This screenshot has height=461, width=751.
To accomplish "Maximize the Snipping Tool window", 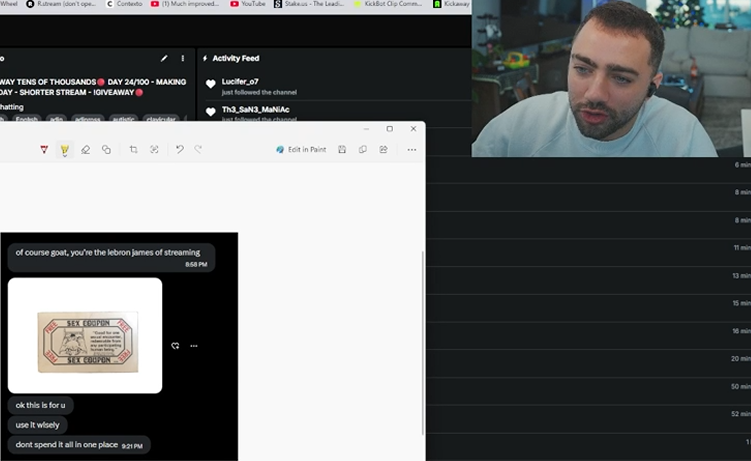I will click(389, 129).
